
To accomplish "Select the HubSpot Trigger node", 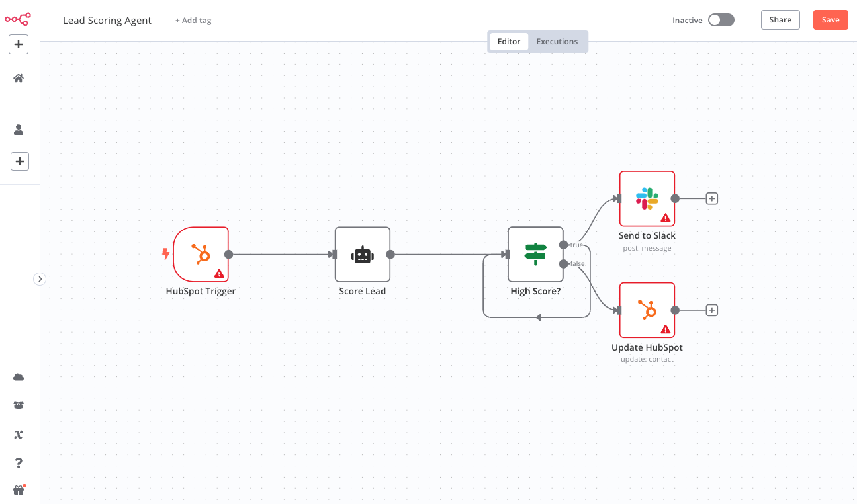I will [x=201, y=255].
